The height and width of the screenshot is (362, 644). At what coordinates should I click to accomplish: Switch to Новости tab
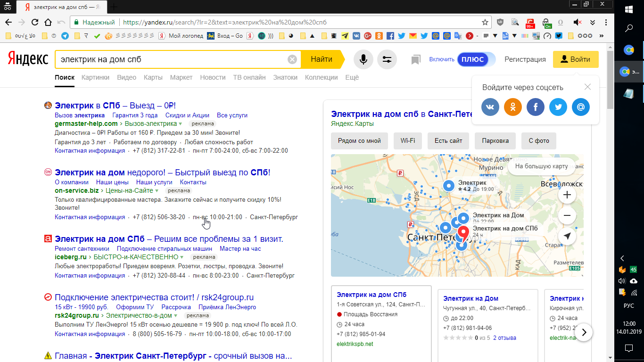pyautogui.click(x=213, y=77)
